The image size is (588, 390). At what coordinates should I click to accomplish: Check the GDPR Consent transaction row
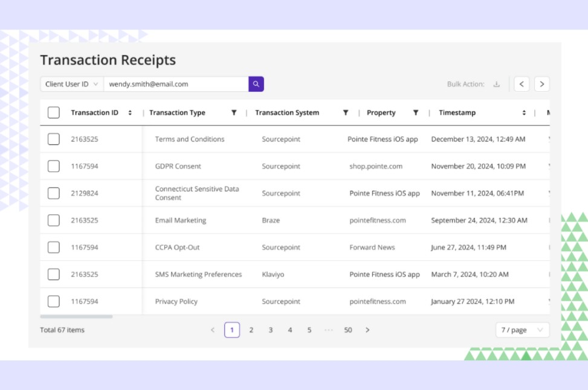53,166
